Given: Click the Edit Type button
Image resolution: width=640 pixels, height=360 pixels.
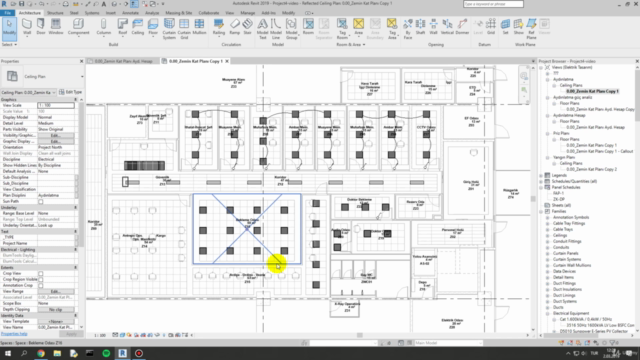Looking at the screenshot, I should (71, 92).
